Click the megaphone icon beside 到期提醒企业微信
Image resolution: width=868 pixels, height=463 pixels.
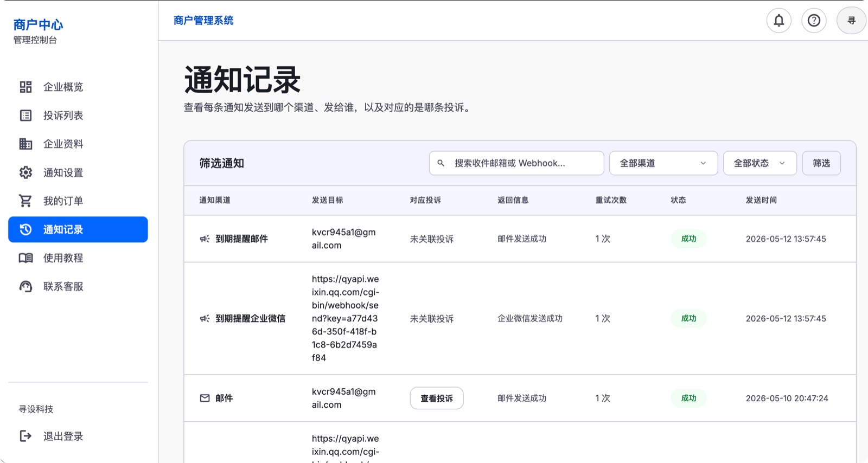205,318
